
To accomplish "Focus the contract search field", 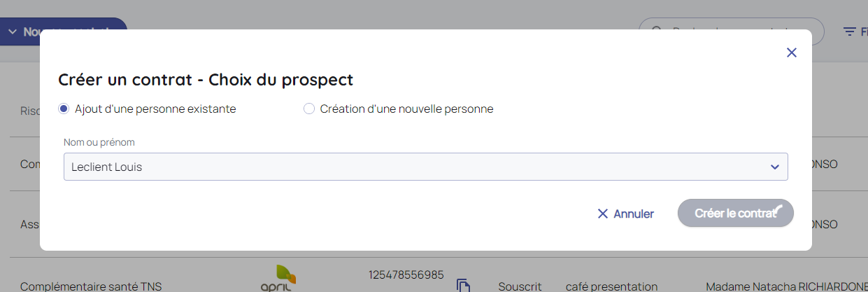I will pyautogui.click(x=734, y=32).
